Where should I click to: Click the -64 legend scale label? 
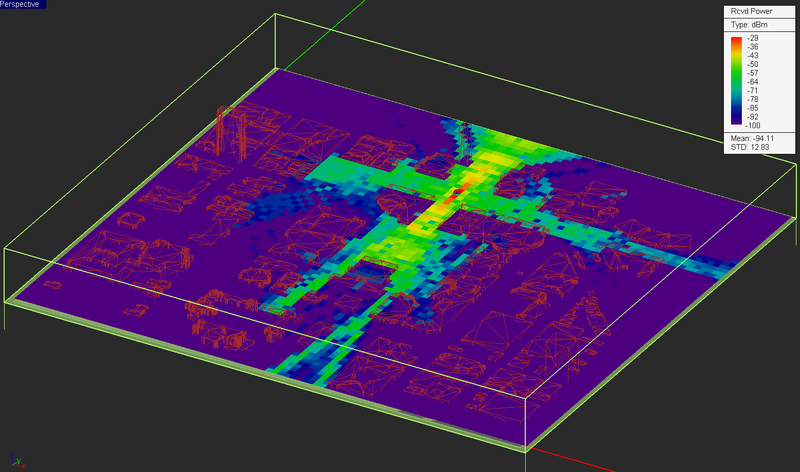[752, 81]
